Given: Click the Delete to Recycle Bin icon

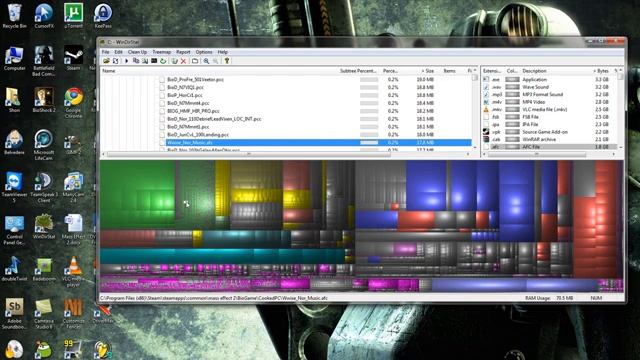Looking at the screenshot, I should click(175, 61).
